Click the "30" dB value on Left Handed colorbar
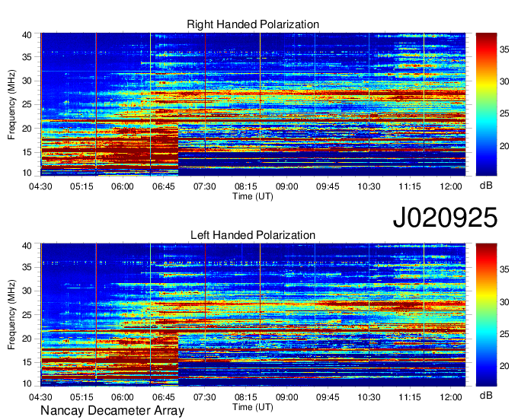Viewport: 518px width, 420px height. tap(504, 302)
